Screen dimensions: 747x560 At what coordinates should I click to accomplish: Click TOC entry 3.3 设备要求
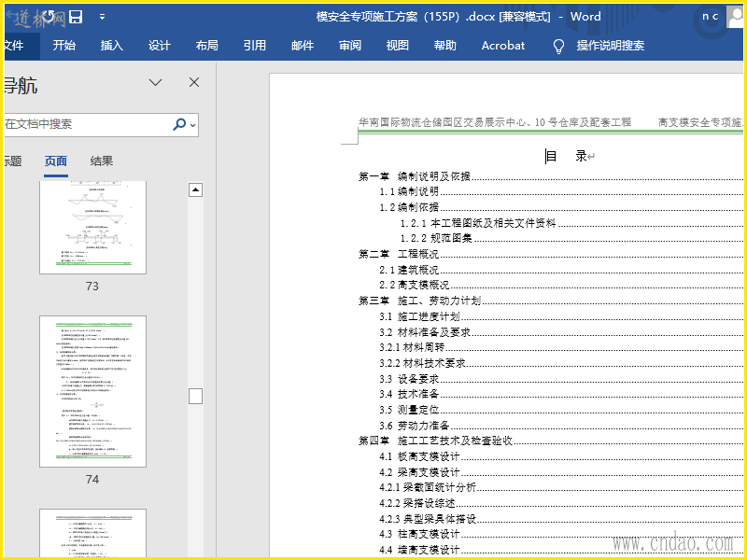tap(409, 379)
